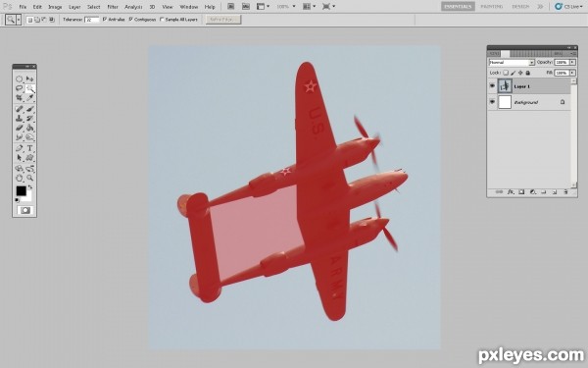Viewport: 588px width, 368px height.
Task: Toggle the Anti-alias checkbox
Action: coord(105,20)
